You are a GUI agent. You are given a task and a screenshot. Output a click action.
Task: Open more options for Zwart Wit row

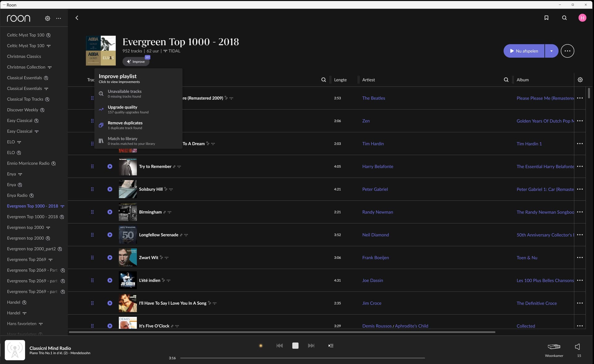click(580, 257)
